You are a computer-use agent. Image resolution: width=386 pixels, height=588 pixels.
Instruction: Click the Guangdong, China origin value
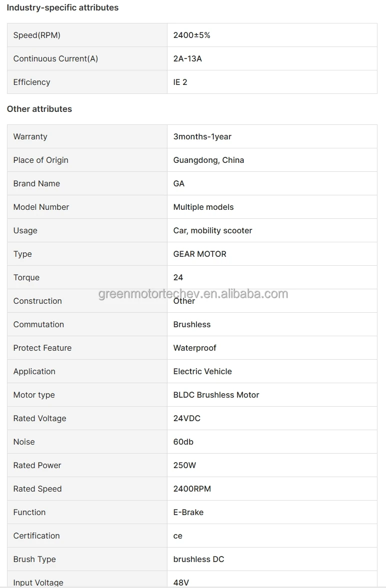pos(208,160)
